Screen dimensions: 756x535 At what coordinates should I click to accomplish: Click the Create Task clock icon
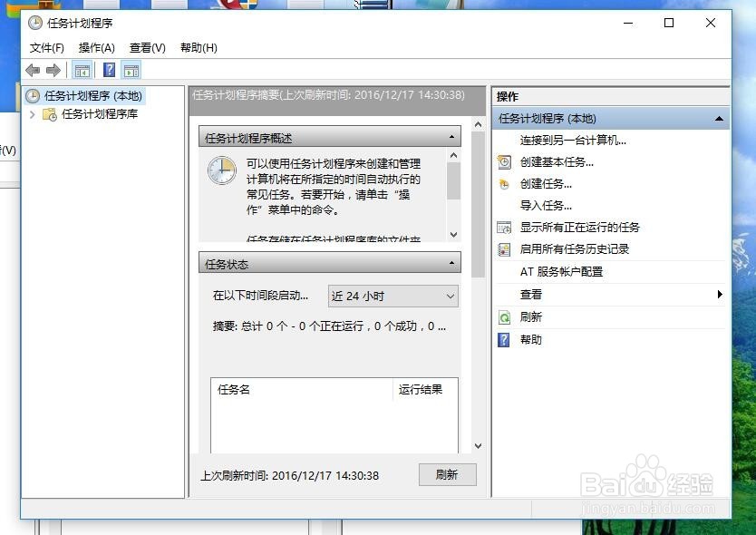pos(504,184)
